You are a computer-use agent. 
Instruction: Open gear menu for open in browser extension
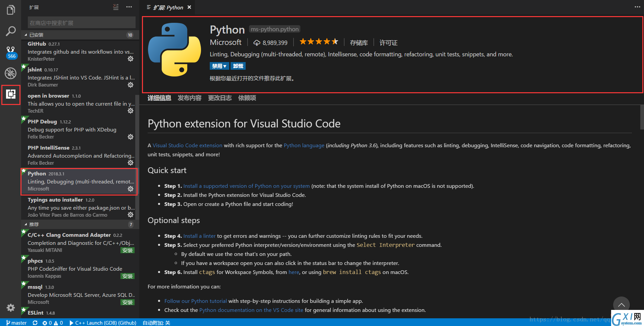131,111
